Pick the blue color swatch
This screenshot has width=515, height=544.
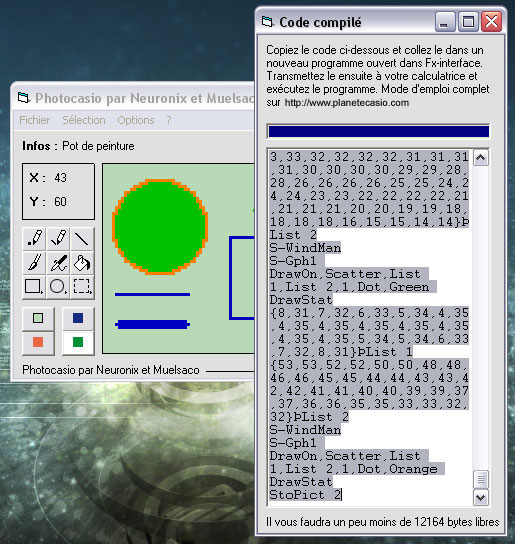[78, 318]
